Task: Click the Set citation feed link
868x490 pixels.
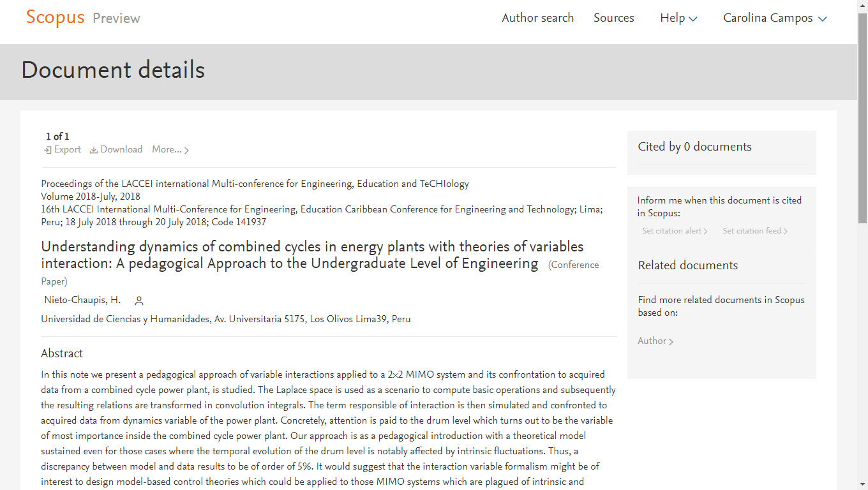Action: coord(752,231)
